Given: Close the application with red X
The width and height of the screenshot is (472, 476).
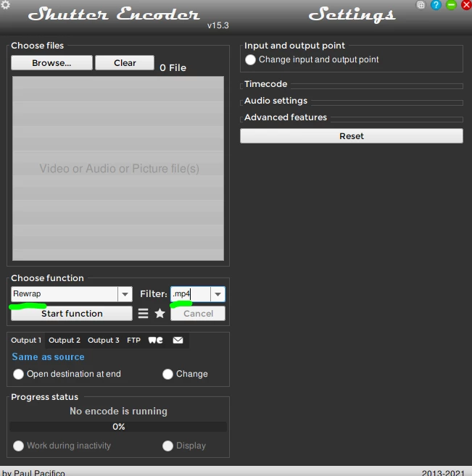Looking at the screenshot, I should (x=466, y=5).
